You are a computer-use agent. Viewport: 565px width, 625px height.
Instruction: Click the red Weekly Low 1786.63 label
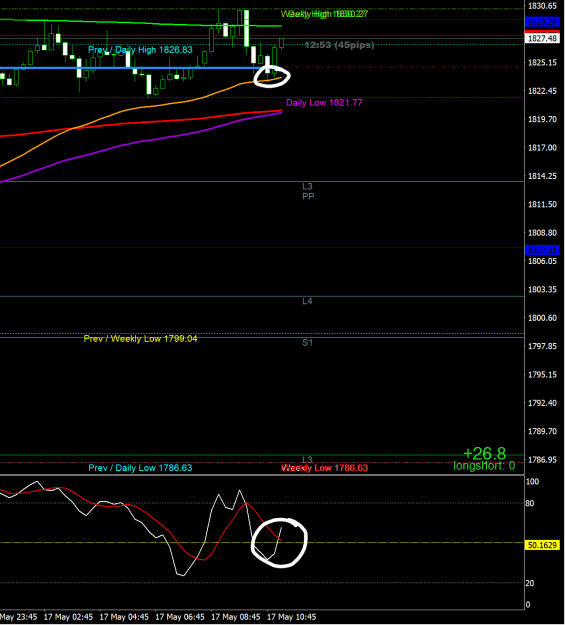[325, 468]
